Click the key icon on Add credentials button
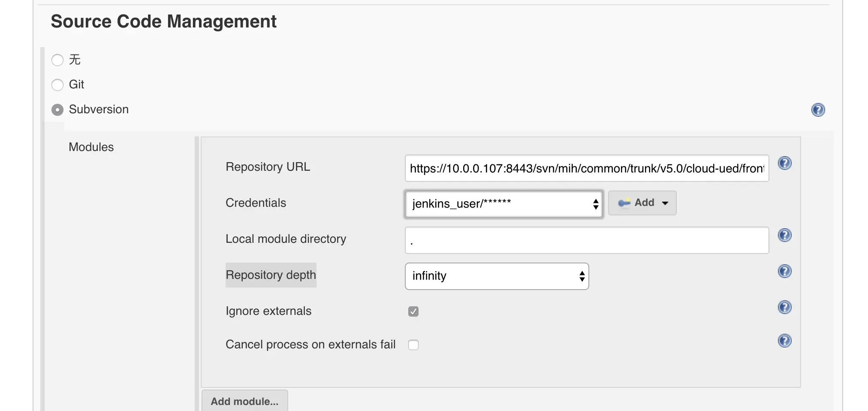Screen dimensions: 868x411 tap(624, 203)
